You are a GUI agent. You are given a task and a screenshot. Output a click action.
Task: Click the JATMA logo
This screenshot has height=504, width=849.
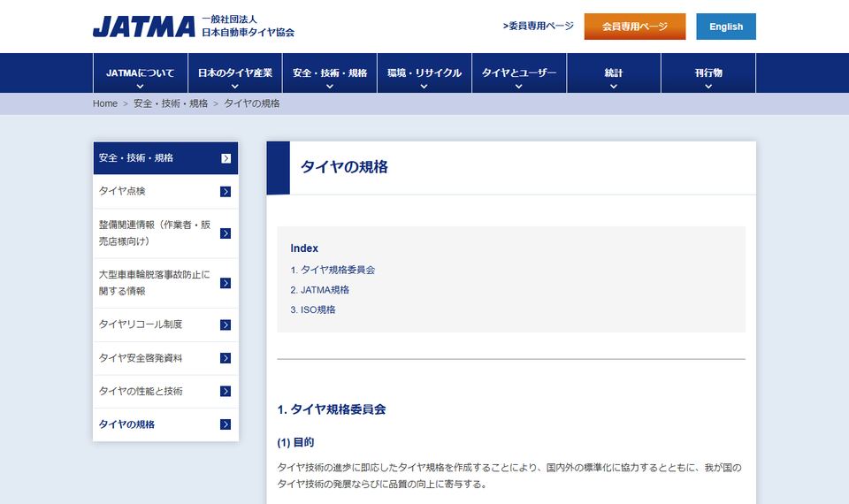point(143,27)
